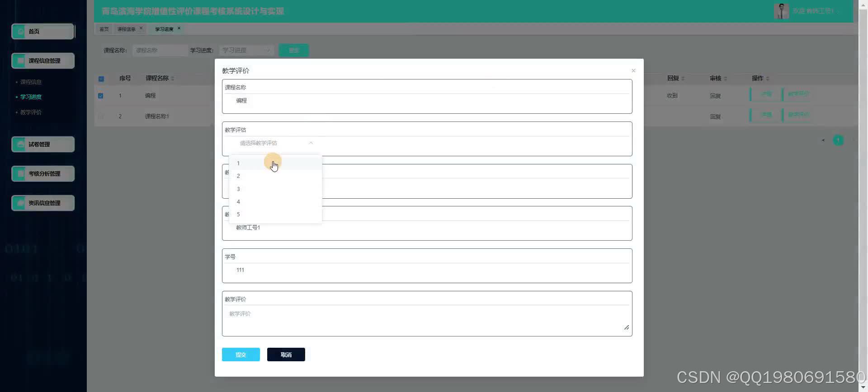Image resolution: width=868 pixels, height=392 pixels.
Task: Select option 1 in the evaluation dropdown
Action: point(275,163)
